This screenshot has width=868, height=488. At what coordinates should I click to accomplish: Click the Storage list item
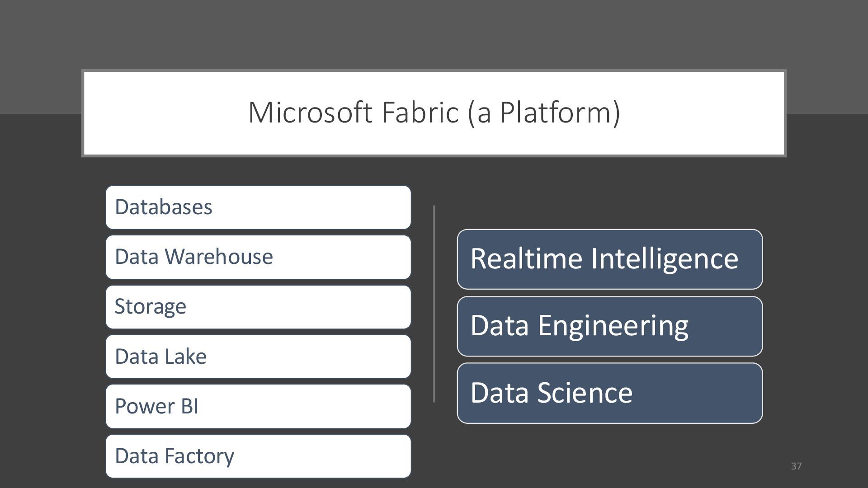(x=258, y=307)
